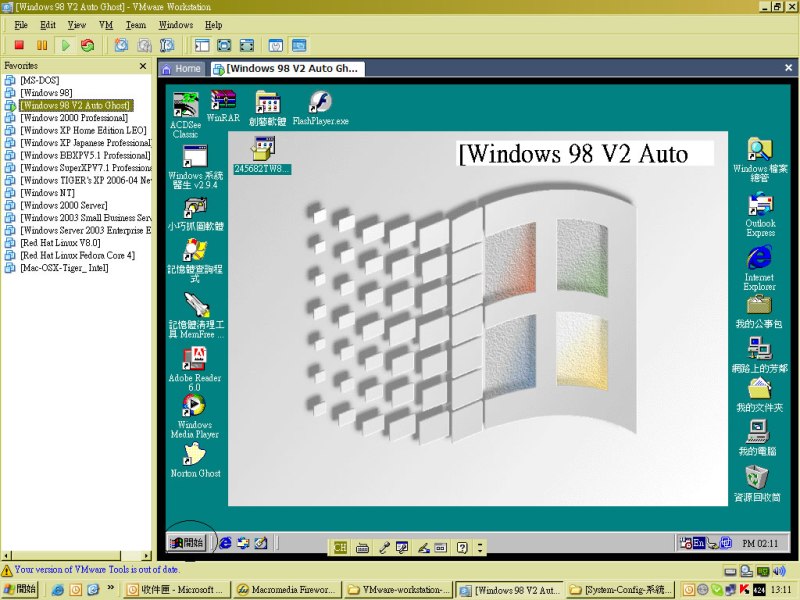Screen dimensions: 800x600
Task: Click the Revert to snapshot toolbar icon
Action: point(144,45)
